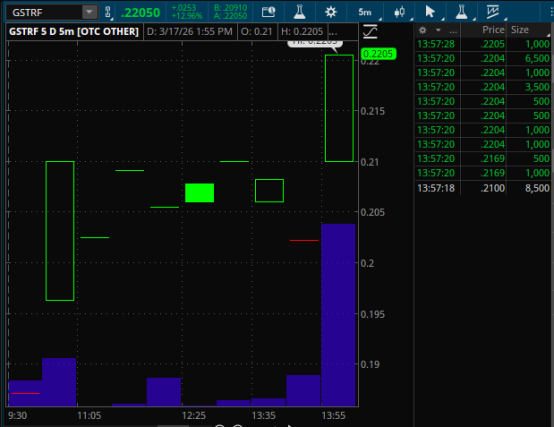Click the D: 3/17/26 1:55 PM field
This screenshot has height=427, width=554.
point(190,32)
